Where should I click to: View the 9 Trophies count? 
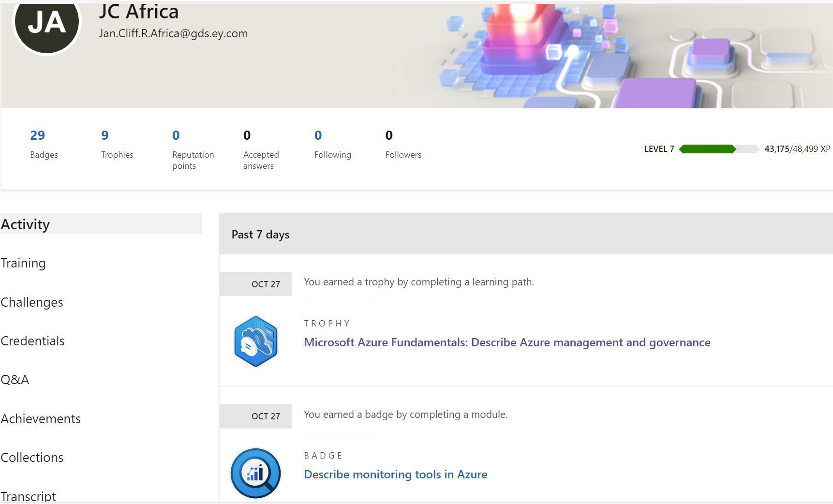point(117,144)
